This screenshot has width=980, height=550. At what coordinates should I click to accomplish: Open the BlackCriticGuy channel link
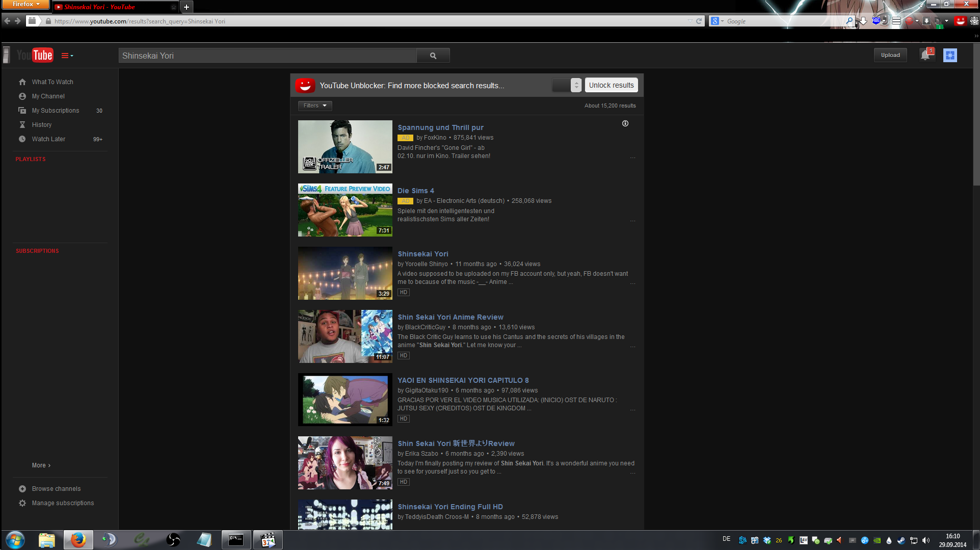click(x=425, y=327)
